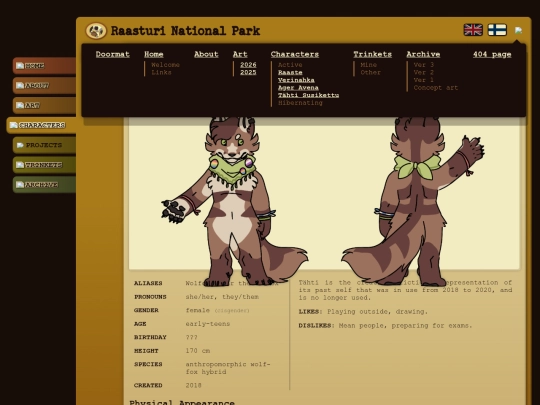Click the CREATED label
This screenshot has height=405, width=540.
(x=148, y=385)
